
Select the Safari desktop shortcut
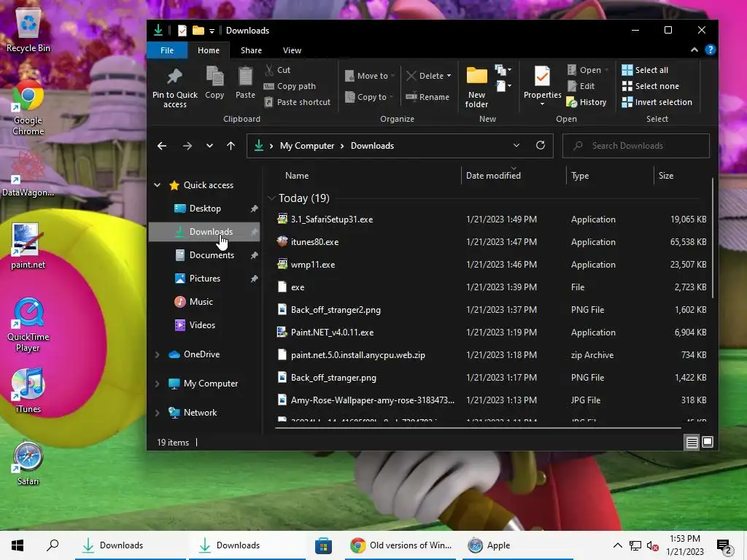click(x=28, y=463)
